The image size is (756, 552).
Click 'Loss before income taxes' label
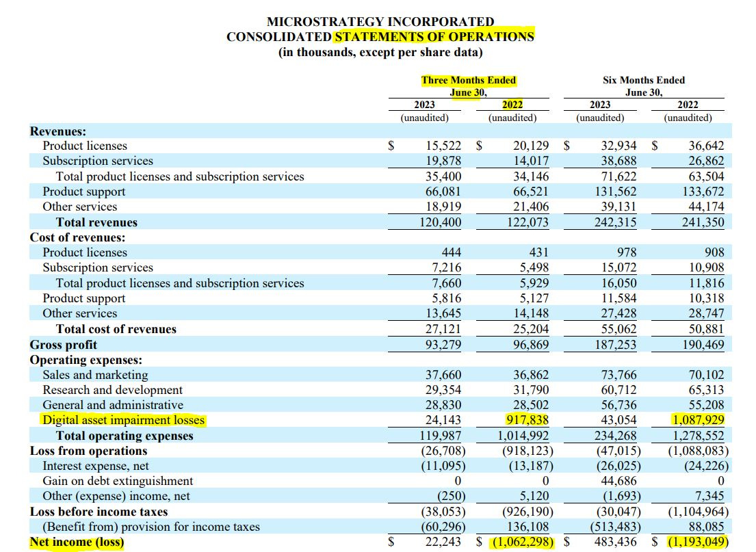[x=99, y=512]
